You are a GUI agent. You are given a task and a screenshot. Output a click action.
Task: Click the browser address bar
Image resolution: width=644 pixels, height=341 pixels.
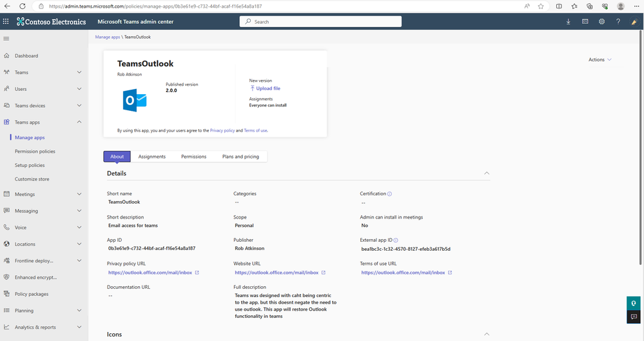pos(279,6)
